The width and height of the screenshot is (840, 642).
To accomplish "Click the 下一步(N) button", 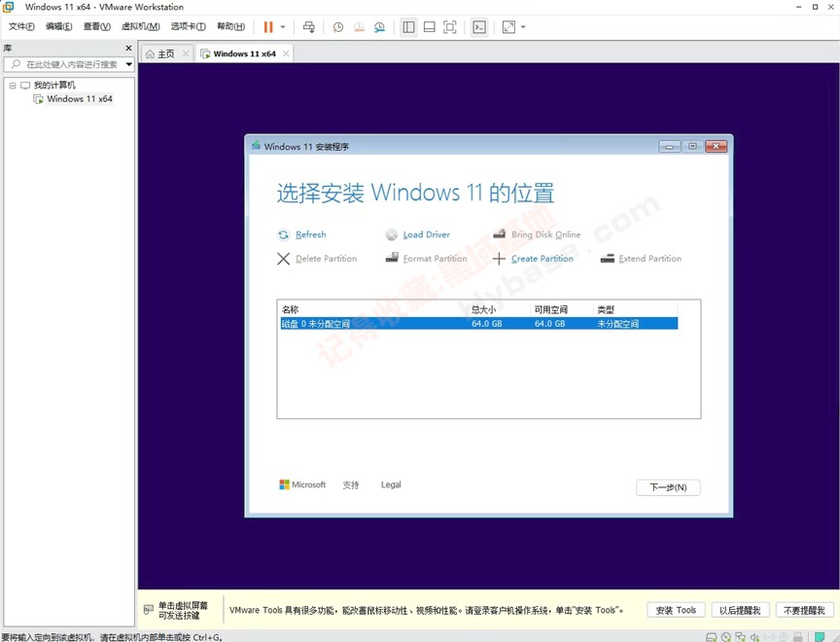I will click(668, 487).
